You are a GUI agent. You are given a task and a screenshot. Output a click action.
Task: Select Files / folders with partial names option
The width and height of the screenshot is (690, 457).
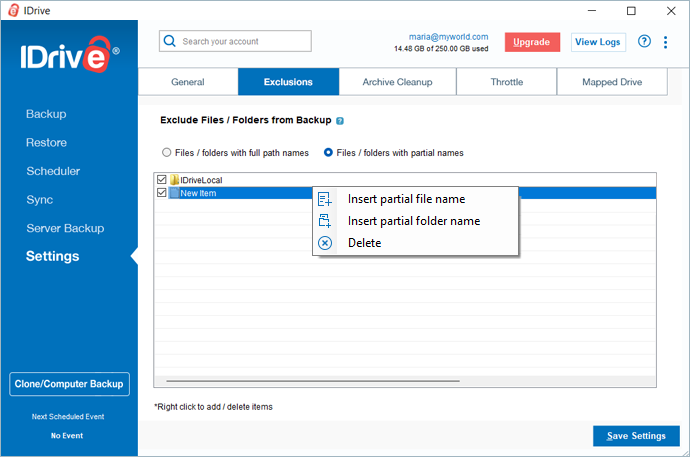[x=328, y=153]
